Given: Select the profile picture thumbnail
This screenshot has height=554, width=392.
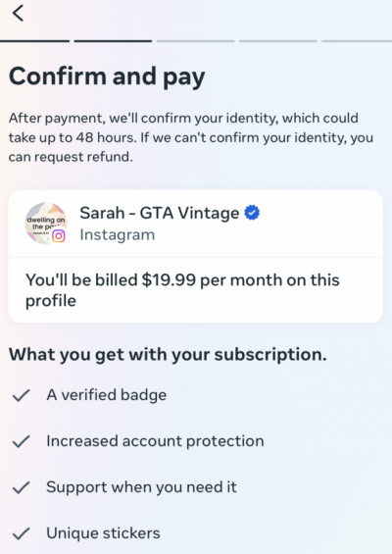Looking at the screenshot, I should [46, 224].
